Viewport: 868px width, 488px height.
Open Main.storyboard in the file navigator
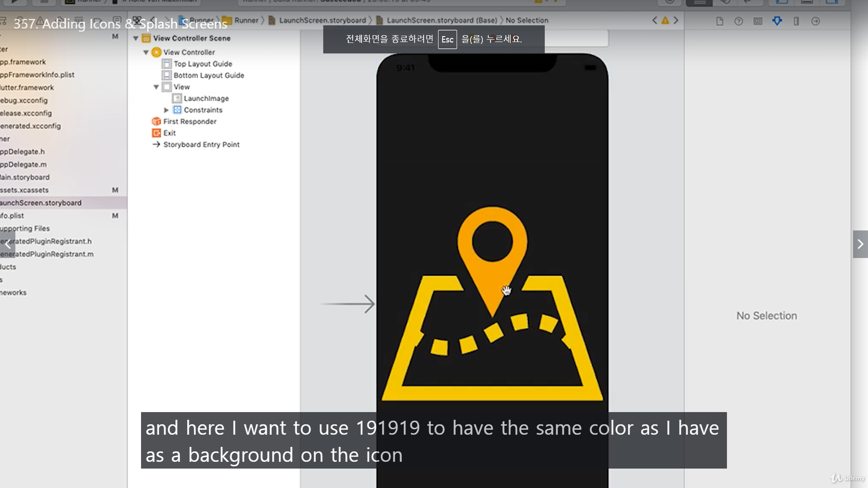coord(25,177)
